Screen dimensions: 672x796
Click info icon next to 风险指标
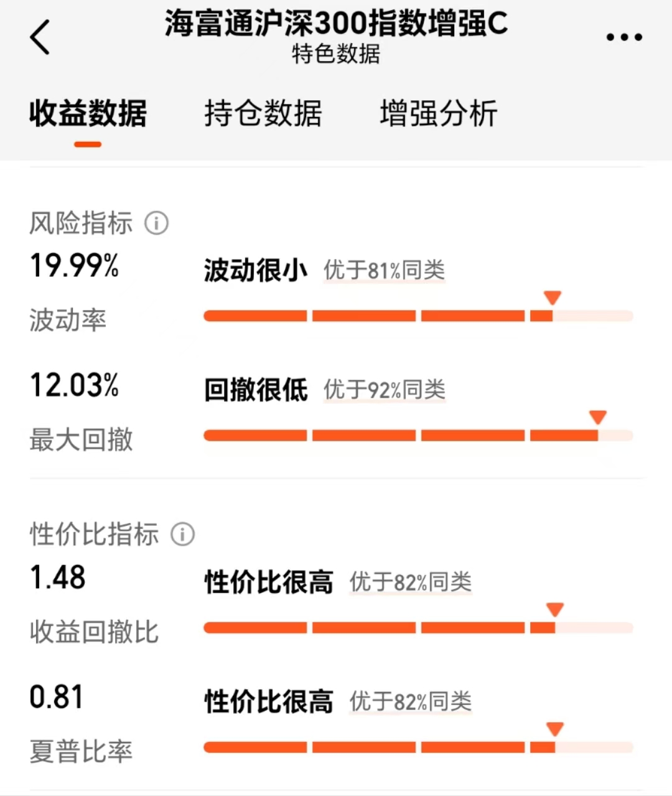point(157,223)
